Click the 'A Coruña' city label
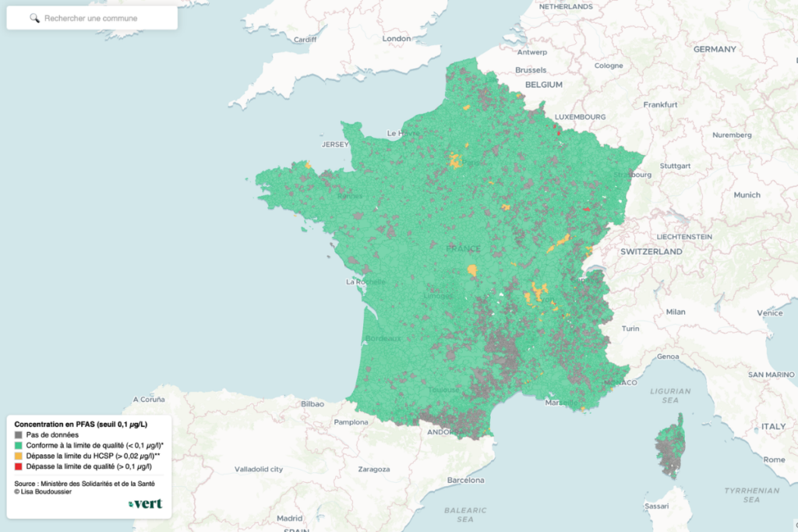Screen dimensions: 798x532 [x=149, y=400]
